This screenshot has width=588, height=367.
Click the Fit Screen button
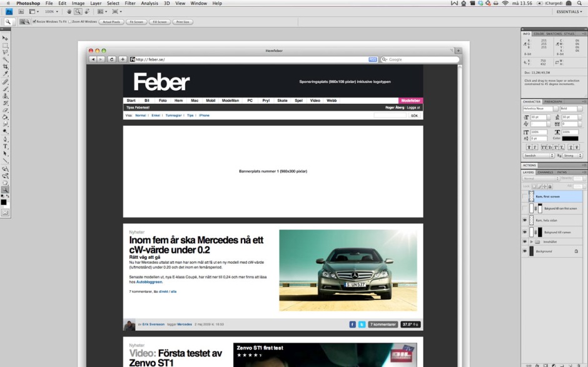136,22
